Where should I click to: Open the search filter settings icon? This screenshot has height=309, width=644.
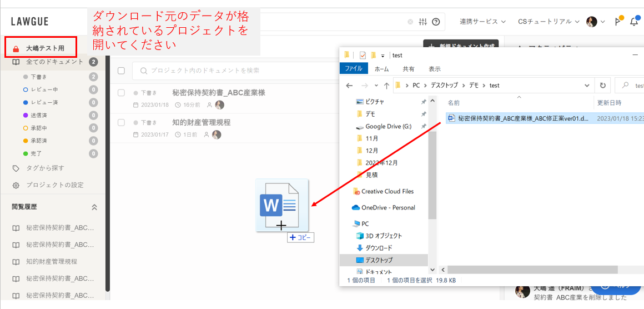pyautogui.click(x=423, y=22)
